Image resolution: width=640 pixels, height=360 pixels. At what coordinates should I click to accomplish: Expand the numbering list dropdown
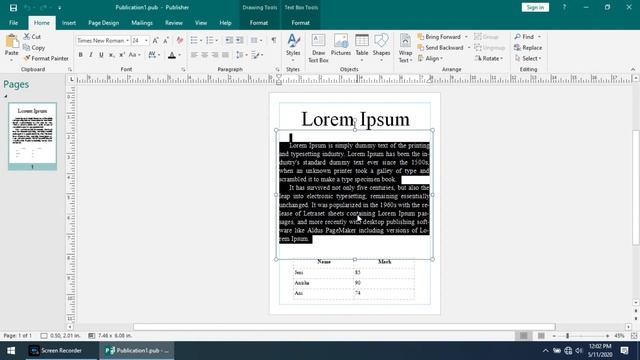[216, 40]
